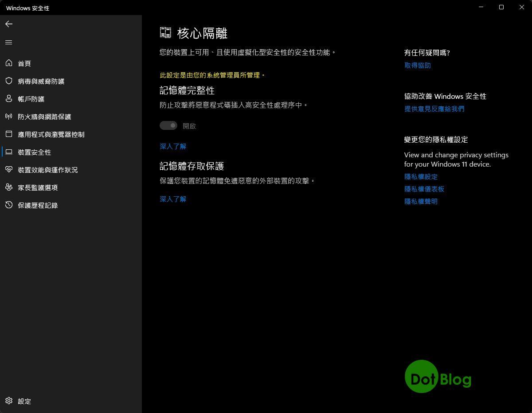Open 隱私權設定 link

point(421,176)
